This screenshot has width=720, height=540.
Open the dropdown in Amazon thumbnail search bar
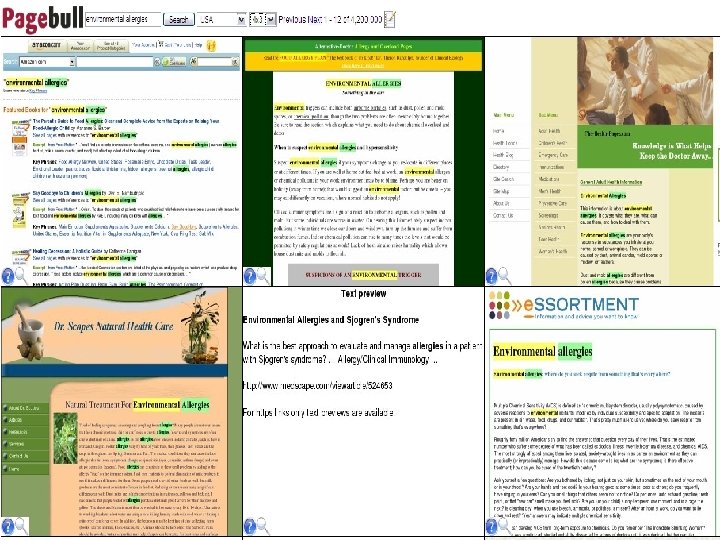(72, 62)
